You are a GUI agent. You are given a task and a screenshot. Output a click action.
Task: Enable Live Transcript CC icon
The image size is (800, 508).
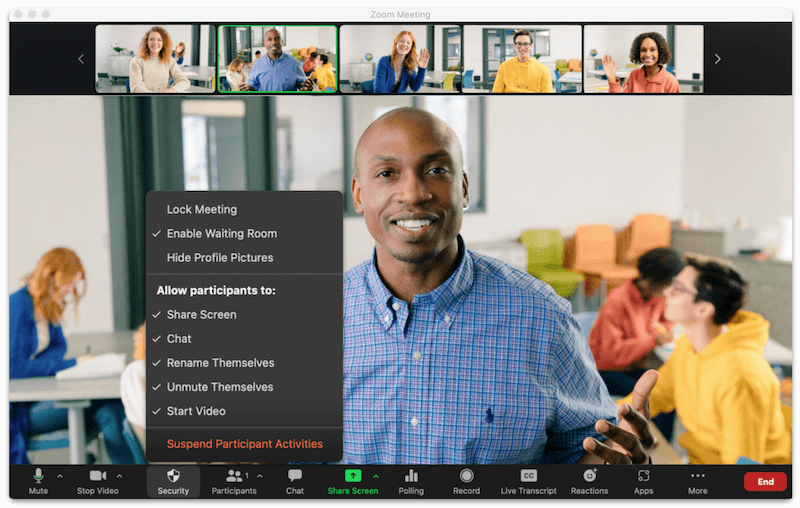pos(529,476)
